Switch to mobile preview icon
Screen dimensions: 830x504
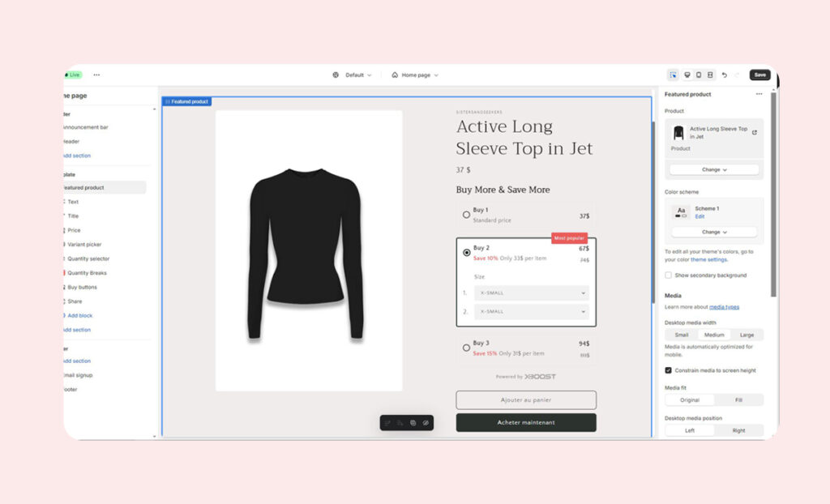699,75
